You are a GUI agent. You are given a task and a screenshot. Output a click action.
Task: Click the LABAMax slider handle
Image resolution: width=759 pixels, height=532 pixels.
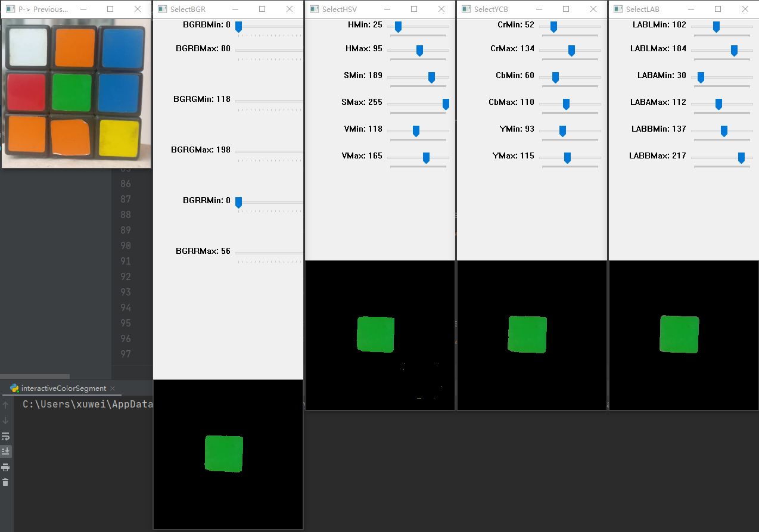(x=718, y=104)
